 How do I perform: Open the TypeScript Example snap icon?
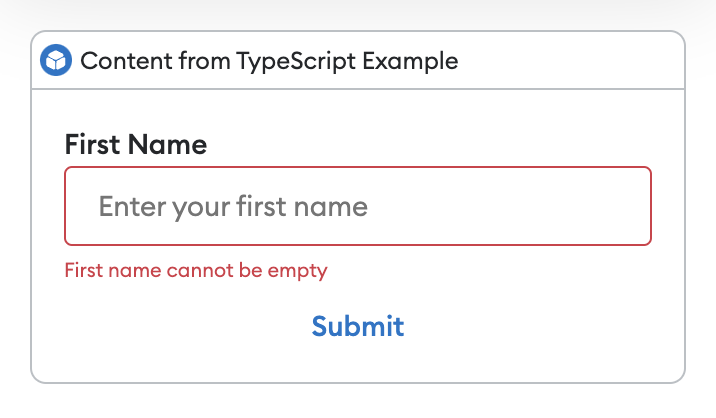[x=56, y=61]
